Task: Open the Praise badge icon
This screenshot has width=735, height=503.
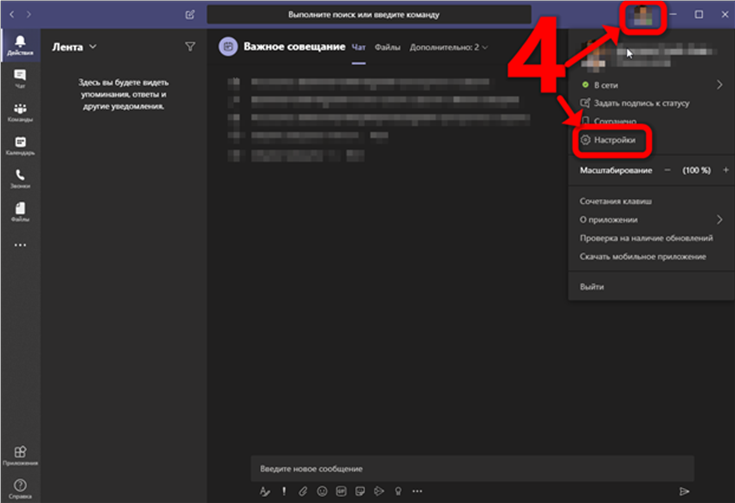Action: pos(398,491)
